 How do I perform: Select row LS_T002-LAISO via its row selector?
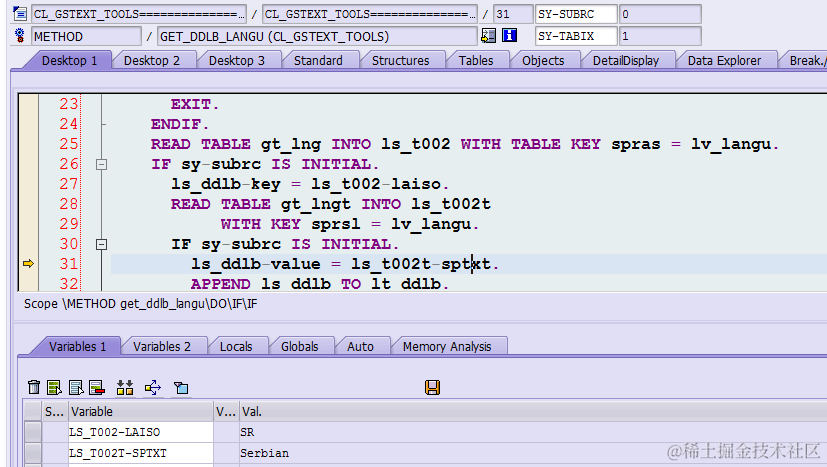pos(33,432)
